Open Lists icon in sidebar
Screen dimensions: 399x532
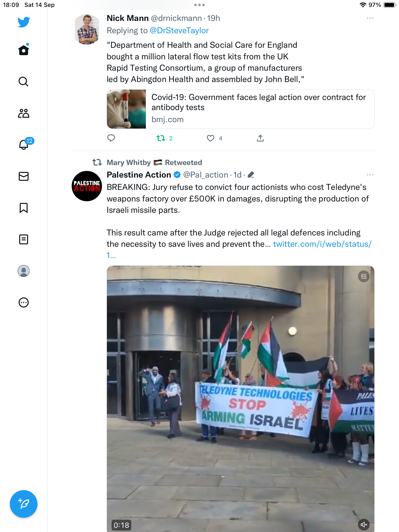click(x=24, y=239)
